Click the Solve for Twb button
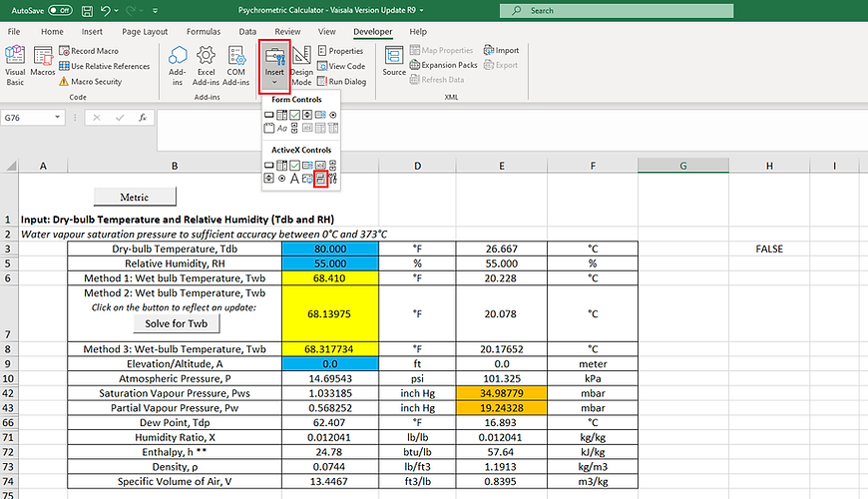 click(176, 323)
